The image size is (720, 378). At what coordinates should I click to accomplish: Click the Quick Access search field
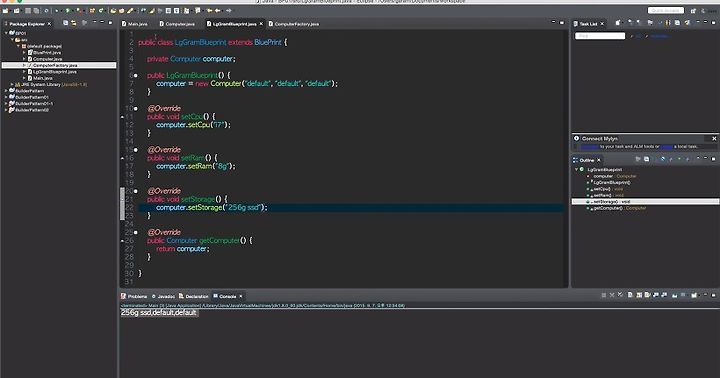coord(666,11)
